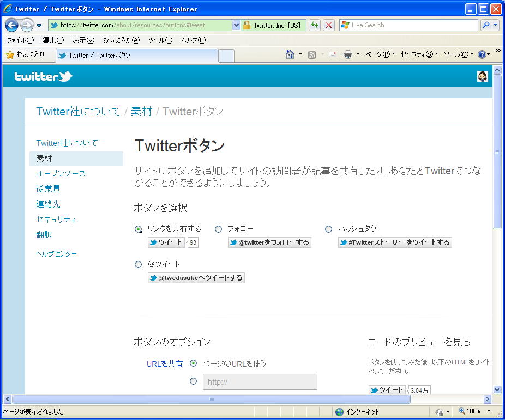Click the Help question mark icon
The image size is (505, 420).
(x=482, y=54)
